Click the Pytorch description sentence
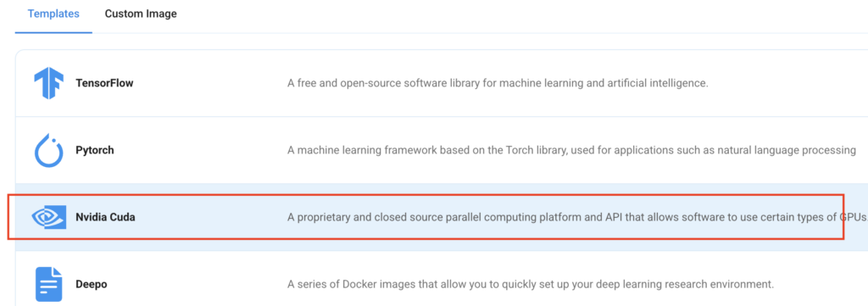This screenshot has width=868, height=306. coord(572,151)
